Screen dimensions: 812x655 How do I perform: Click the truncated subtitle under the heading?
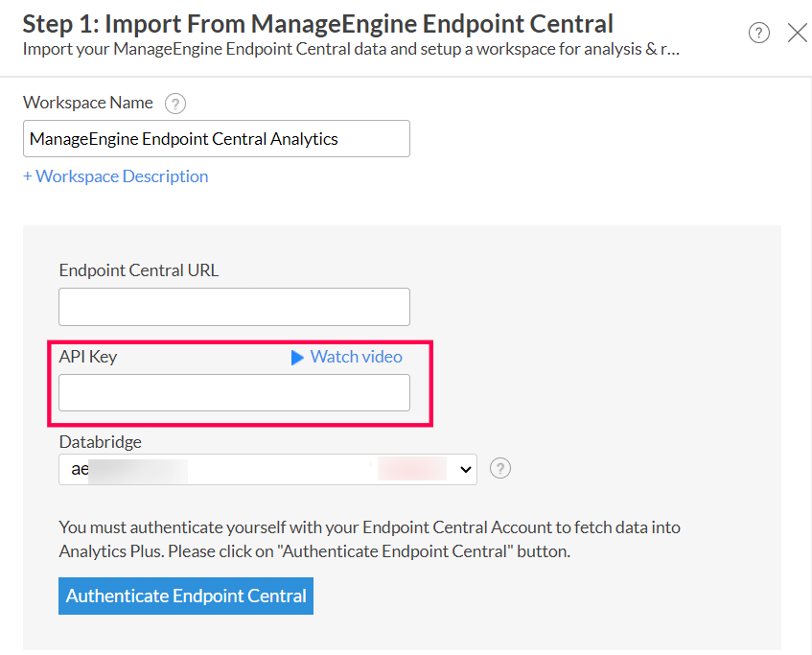[351, 47]
